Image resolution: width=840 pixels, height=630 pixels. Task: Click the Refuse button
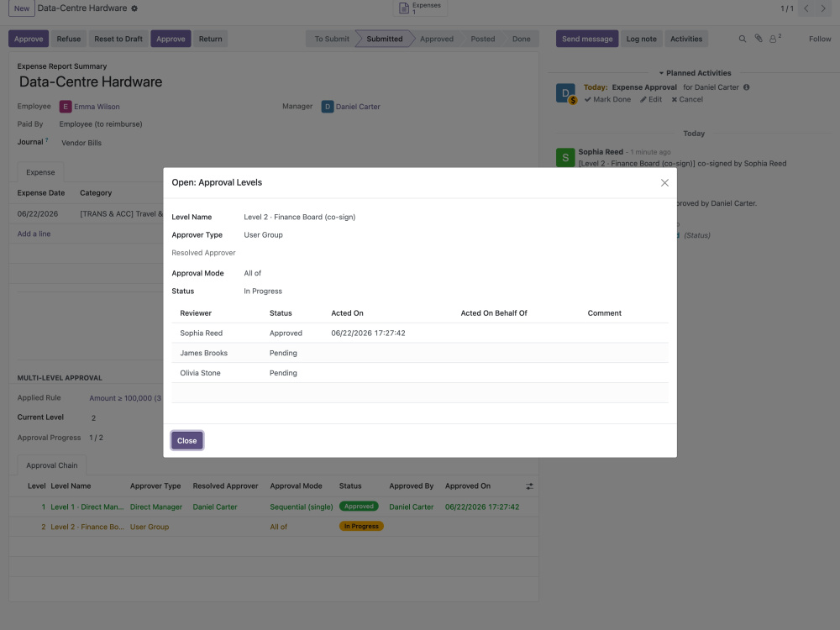(69, 39)
